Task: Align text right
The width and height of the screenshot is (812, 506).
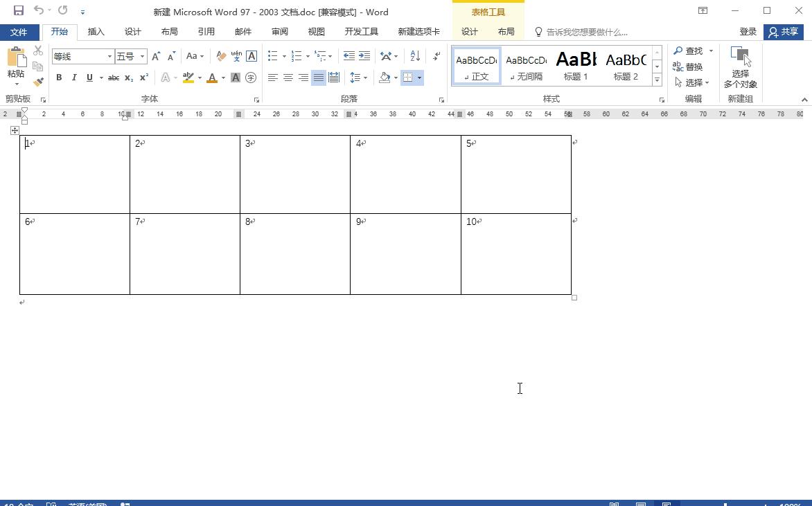Action: [303, 78]
